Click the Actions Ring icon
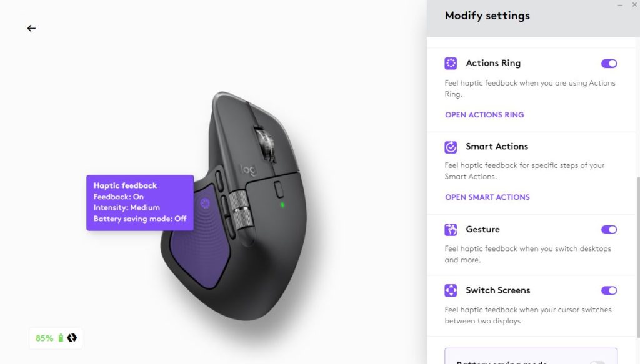Image resolution: width=640 pixels, height=364 pixels. click(451, 63)
